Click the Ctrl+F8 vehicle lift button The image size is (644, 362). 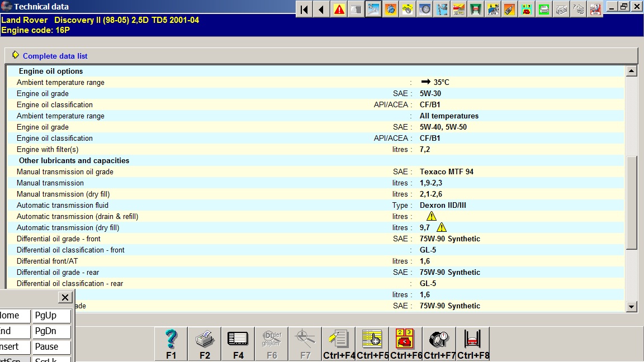pos(473,344)
